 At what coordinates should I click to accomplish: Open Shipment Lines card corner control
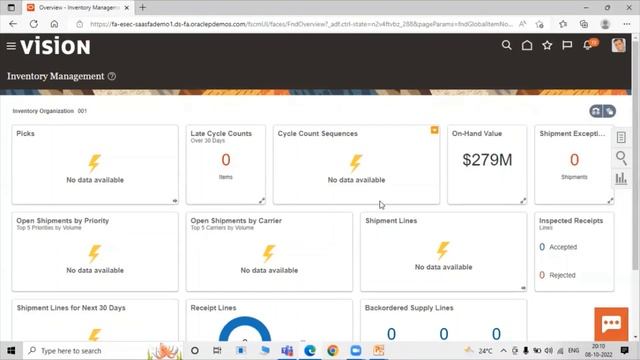click(x=523, y=288)
